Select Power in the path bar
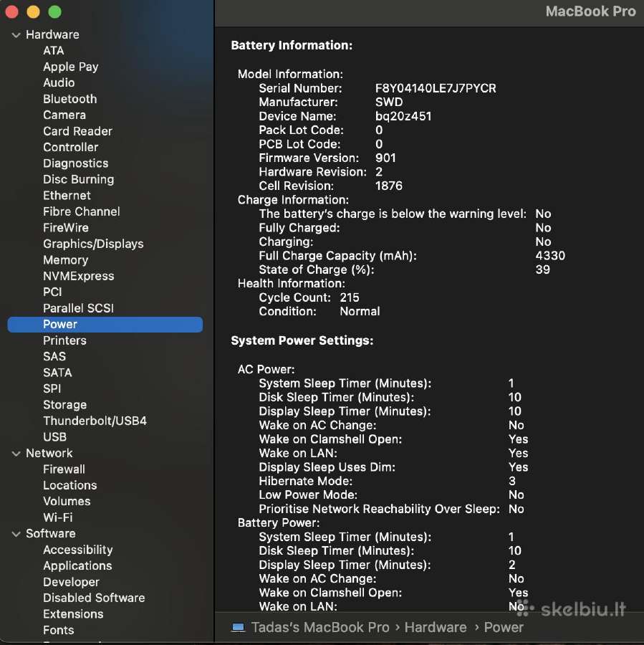Viewport: 644px width, 645px height. [504, 627]
